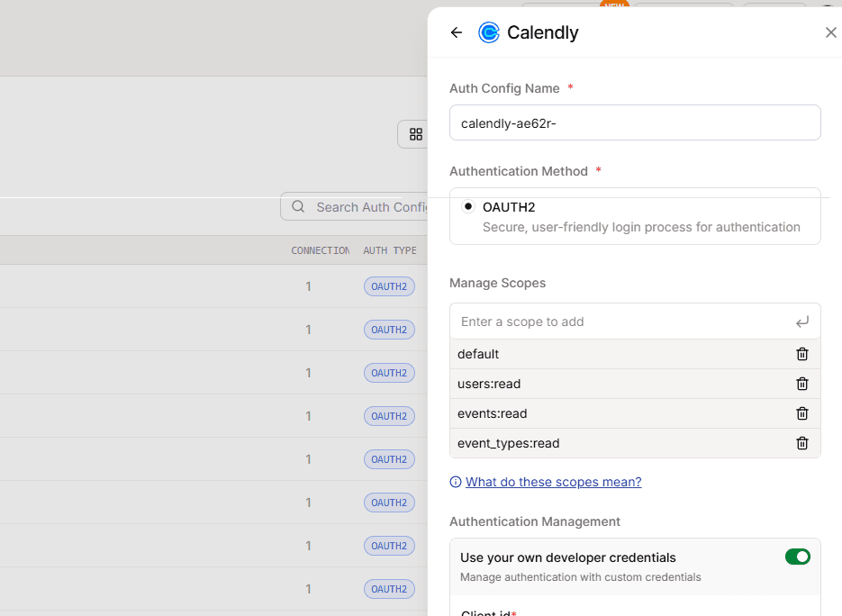Edit the Auth Config Name field
Image resolution: width=842 pixels, height=616 pixels.
[635, 122]
